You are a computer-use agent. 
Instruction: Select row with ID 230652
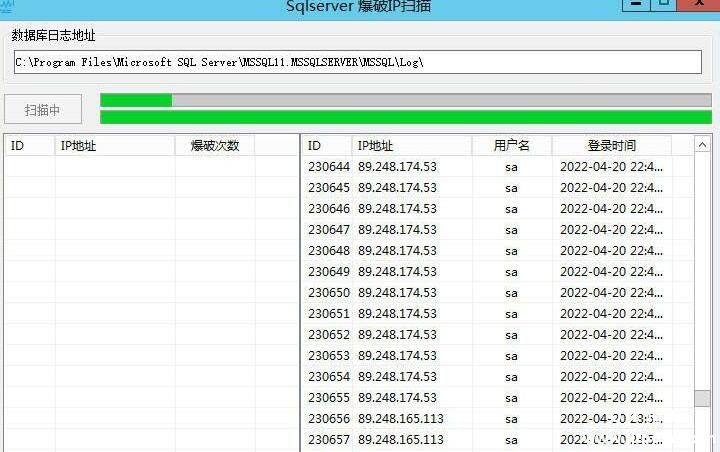click(498, 334)
